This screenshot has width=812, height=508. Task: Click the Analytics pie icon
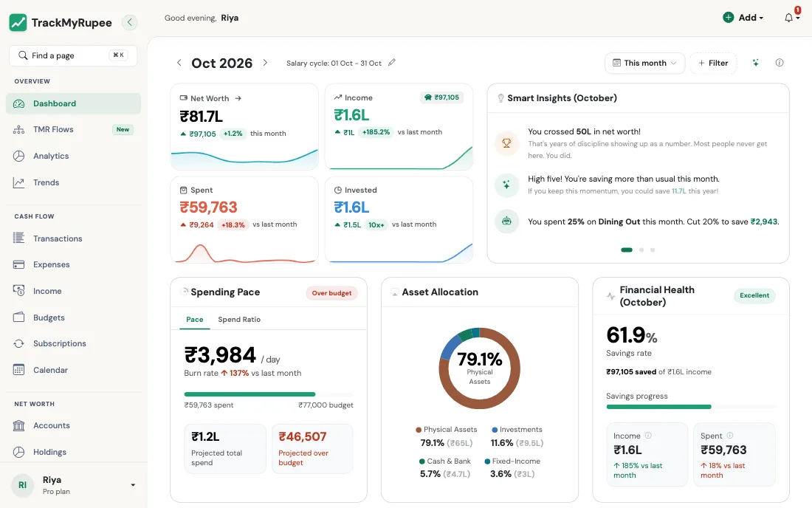click(18, 156)
